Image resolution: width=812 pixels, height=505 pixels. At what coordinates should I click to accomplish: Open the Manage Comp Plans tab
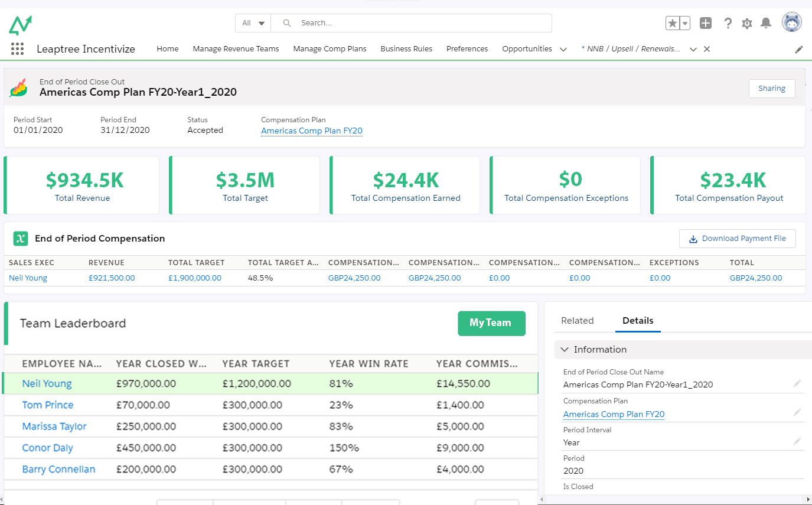pos(330,49)
